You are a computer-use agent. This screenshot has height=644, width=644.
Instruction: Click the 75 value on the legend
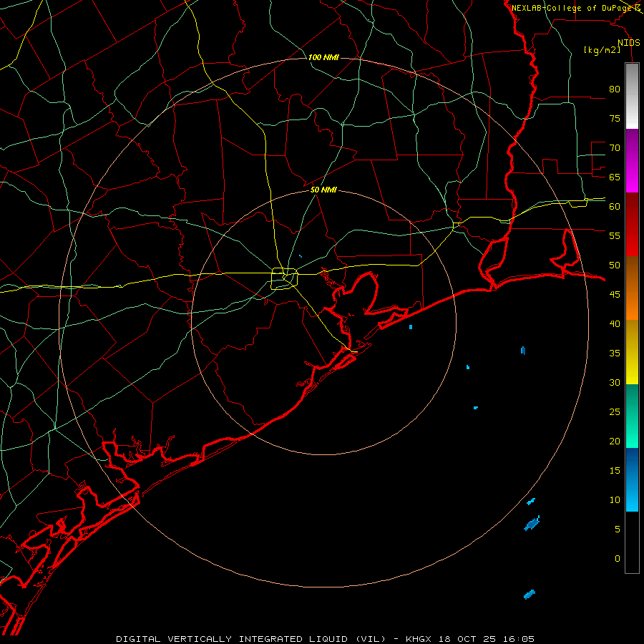click(615, 118)
